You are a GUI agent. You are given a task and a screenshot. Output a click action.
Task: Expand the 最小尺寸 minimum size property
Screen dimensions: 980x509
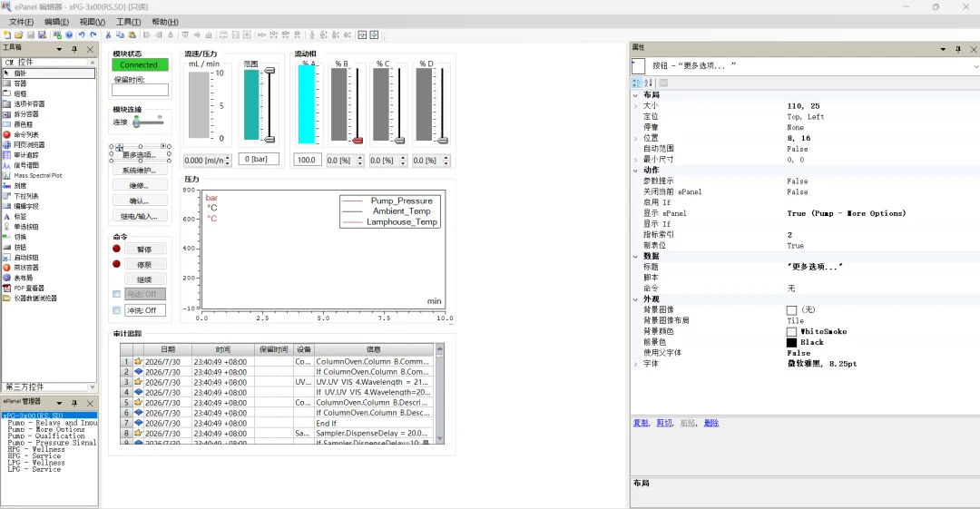635,160
